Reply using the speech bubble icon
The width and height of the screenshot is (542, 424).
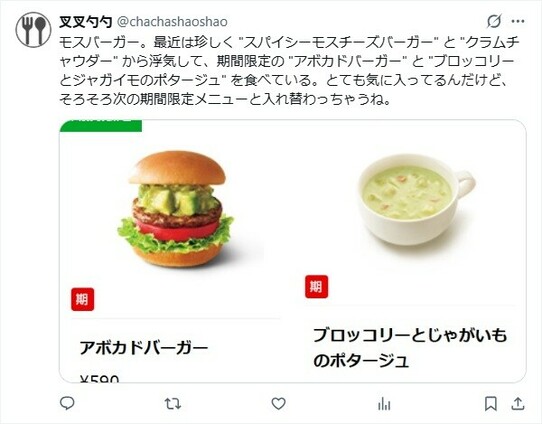(x=67, y=403)
